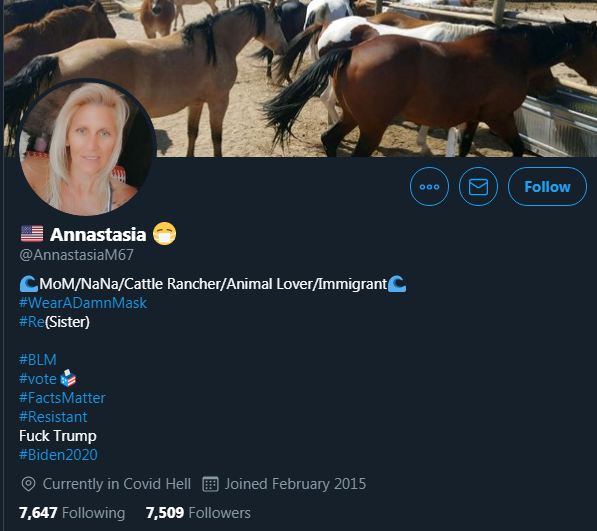Viewport: 597px width, 531px height.
Task: Open the horses header banner image
Action: 300,78
